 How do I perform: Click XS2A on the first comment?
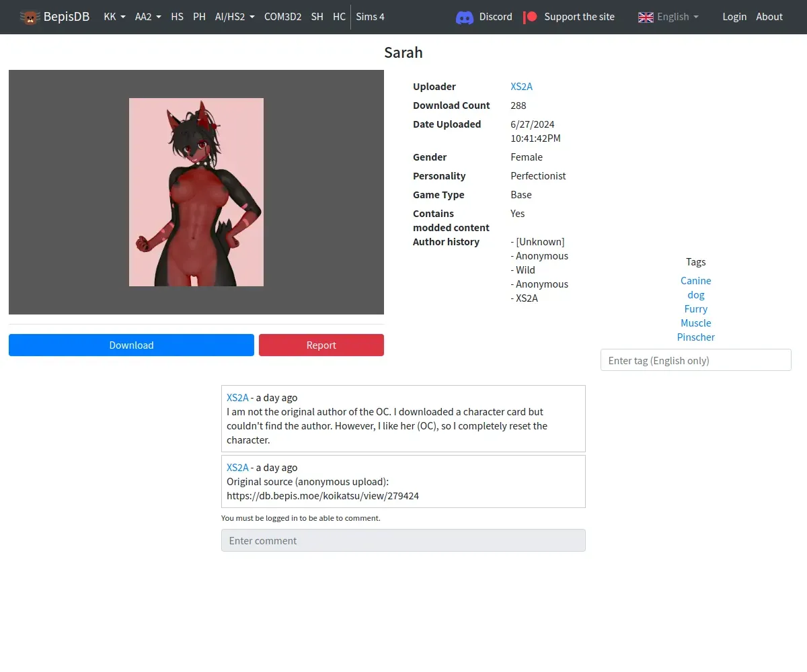(x=237, y=397)
